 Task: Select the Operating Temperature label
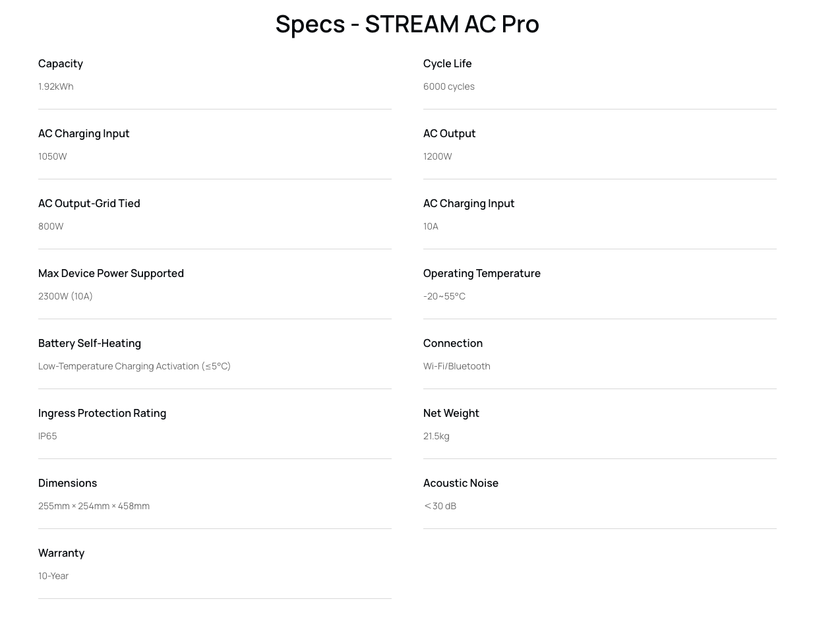[482, 273]
